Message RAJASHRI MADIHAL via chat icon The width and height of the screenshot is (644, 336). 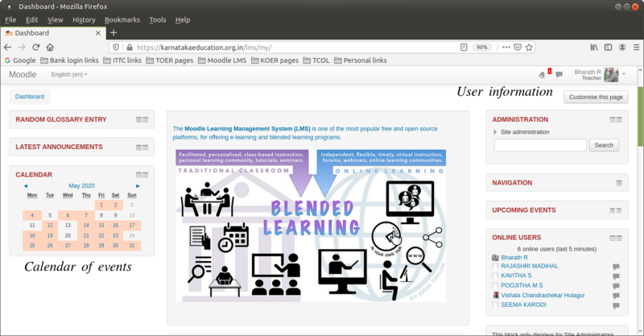(x=616, y=267)
